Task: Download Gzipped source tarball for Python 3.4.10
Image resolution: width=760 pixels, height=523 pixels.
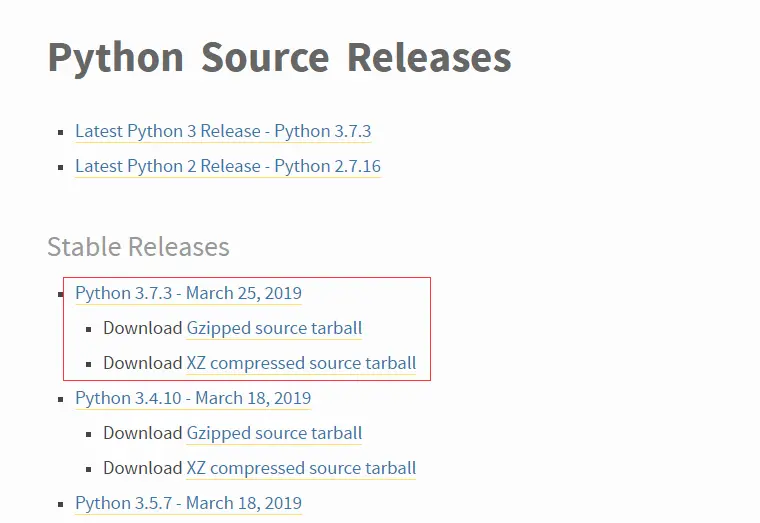Action: [x=274, y=433]
